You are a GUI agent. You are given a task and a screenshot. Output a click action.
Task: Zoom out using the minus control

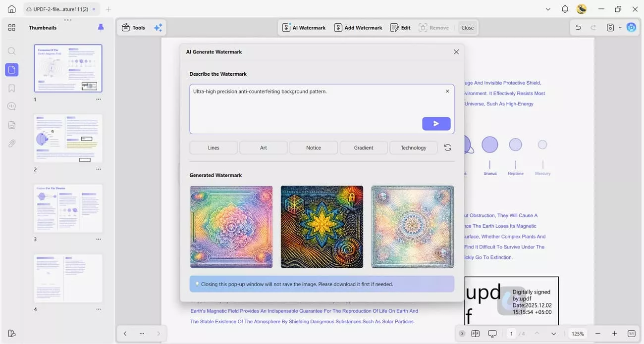click(597, 334)
